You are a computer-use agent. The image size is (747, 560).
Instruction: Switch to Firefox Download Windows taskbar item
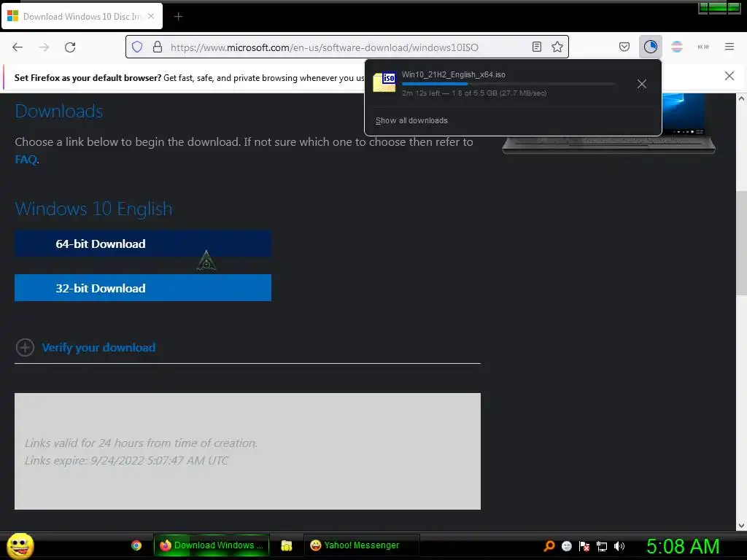click(212, 545)
